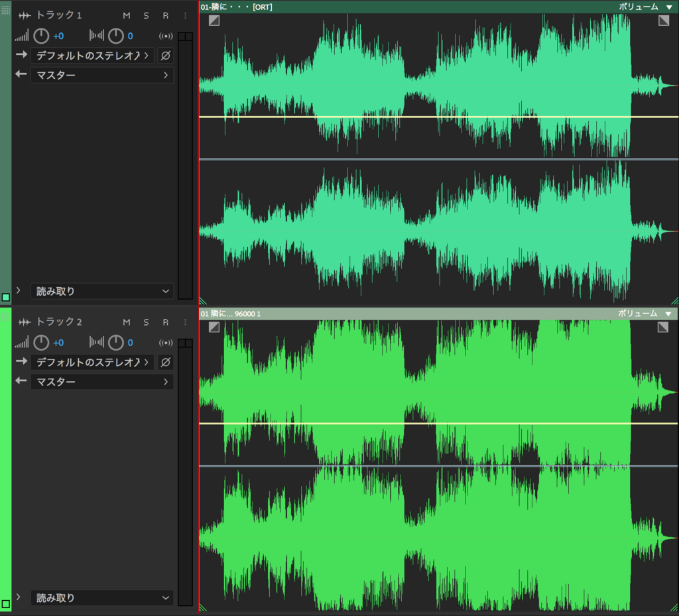Click Track 1 input arrow icon
This screenshot has width=679, height=616.
point(21,55)
